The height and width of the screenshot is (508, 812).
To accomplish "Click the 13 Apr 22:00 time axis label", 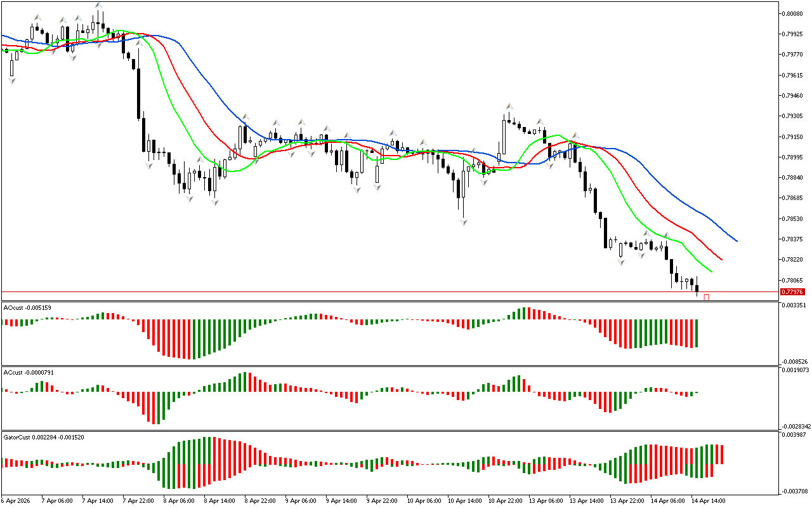I will coord(625,500).
